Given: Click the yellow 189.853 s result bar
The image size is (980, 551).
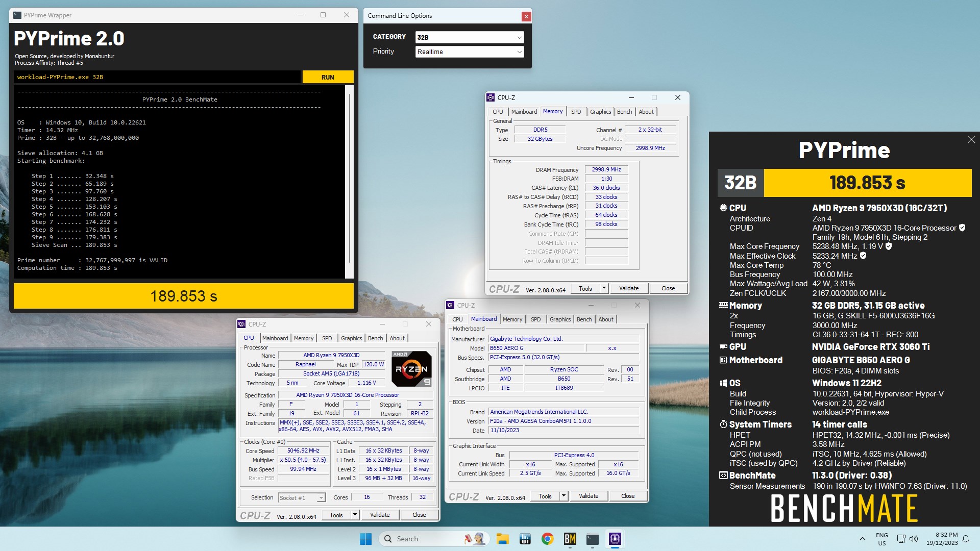Looking at the screenshot, I should tap(183, 296).
